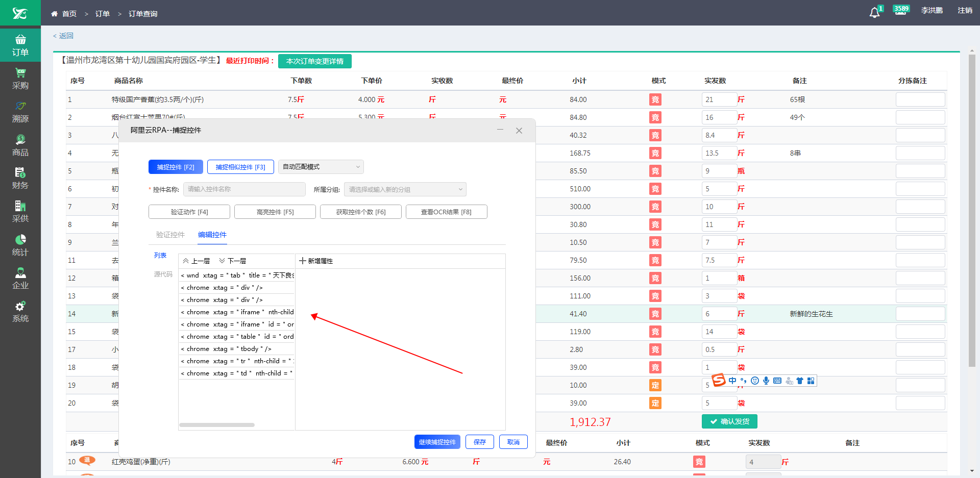
Task: Click the 首页 breadcrumb item
Action: click(69, 14)
